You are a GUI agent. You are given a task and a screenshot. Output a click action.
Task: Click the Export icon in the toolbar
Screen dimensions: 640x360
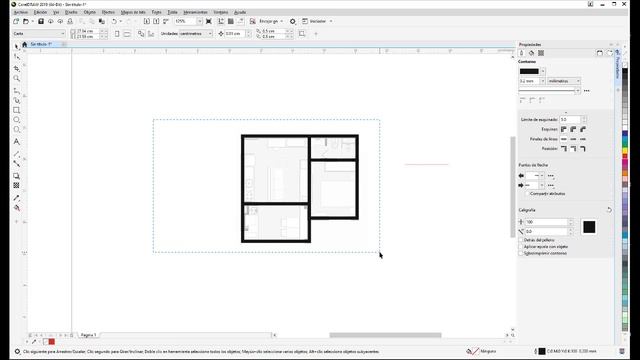click(x=156, y=21)
